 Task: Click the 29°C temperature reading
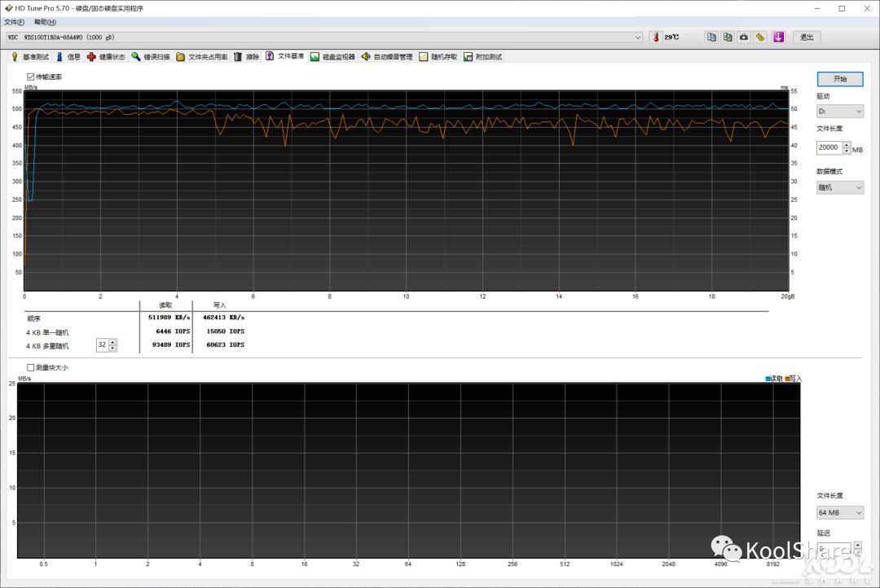[671, 37]
